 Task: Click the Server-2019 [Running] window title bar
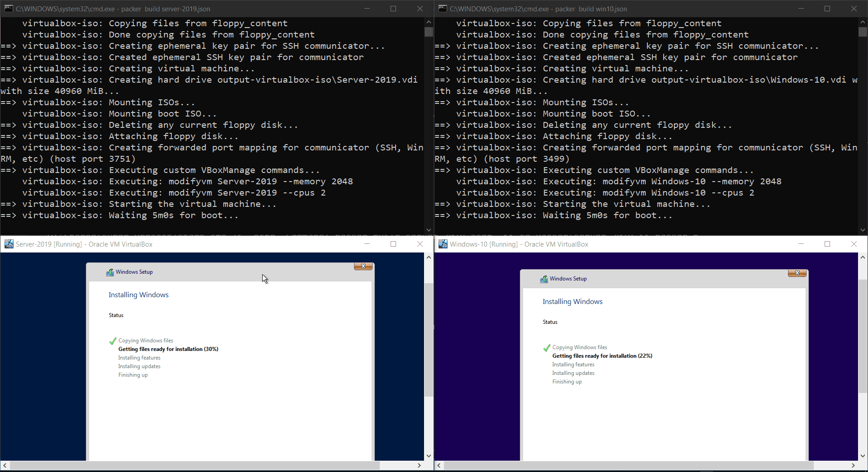(226, 244)
